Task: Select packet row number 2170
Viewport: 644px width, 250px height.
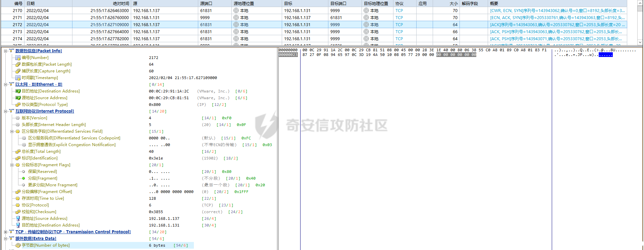Action: tap(314, 10)
